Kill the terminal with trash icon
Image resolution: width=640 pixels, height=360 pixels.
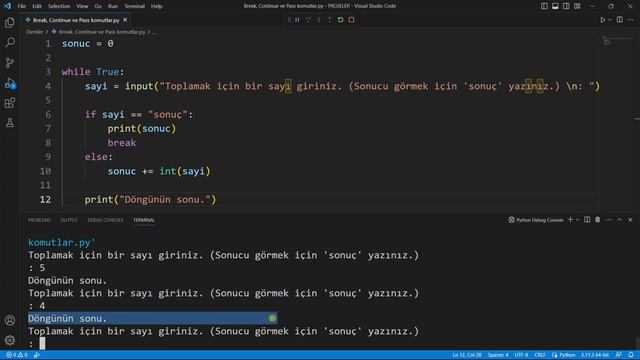tap(598, 220)
